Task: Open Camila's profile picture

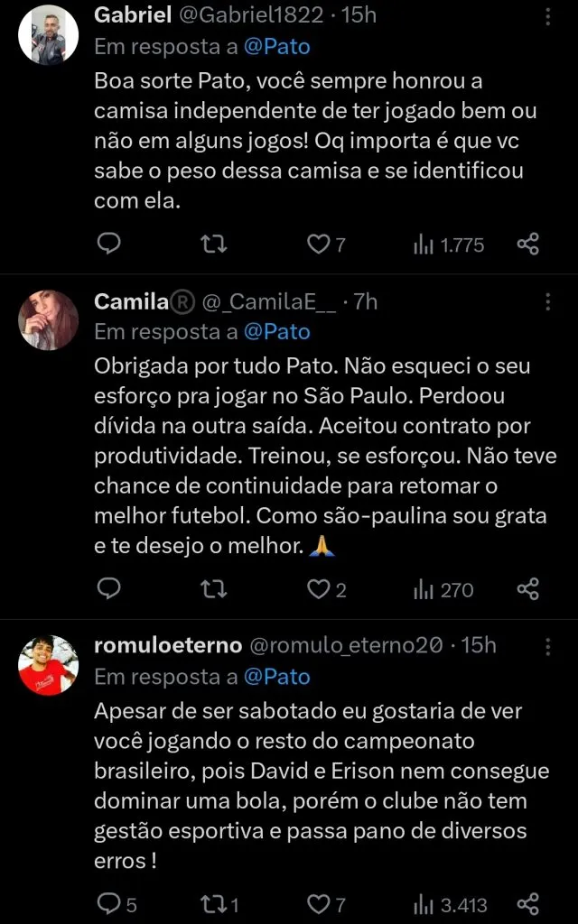Action: tap(49, 320)
